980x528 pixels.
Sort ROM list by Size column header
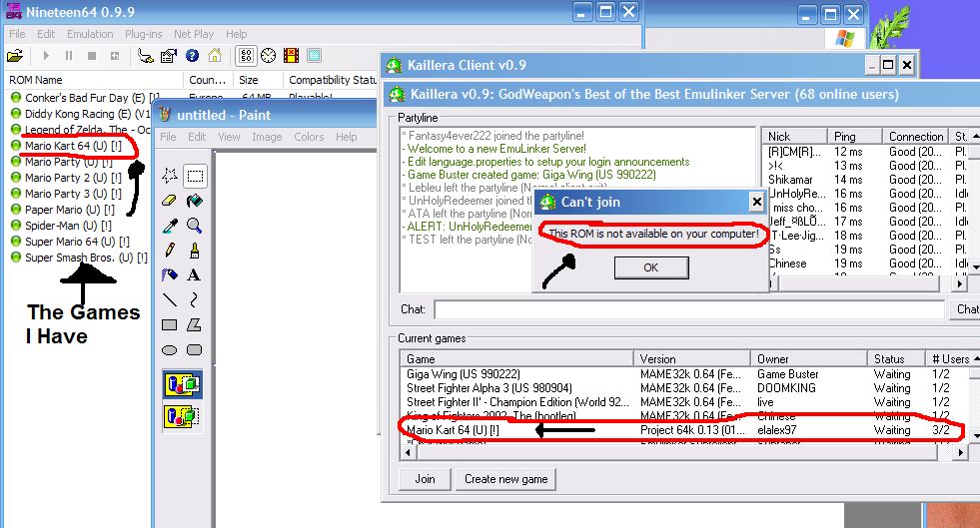coord(258,80)
